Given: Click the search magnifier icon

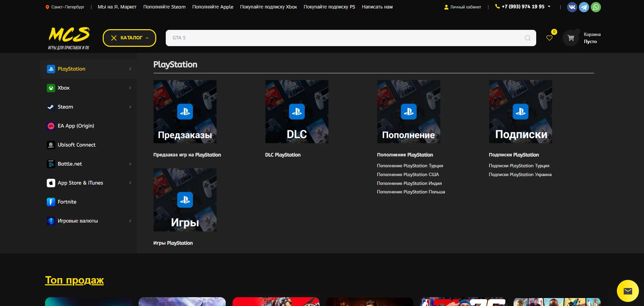Looking at the screenshot, I should (x=527, y=38).
